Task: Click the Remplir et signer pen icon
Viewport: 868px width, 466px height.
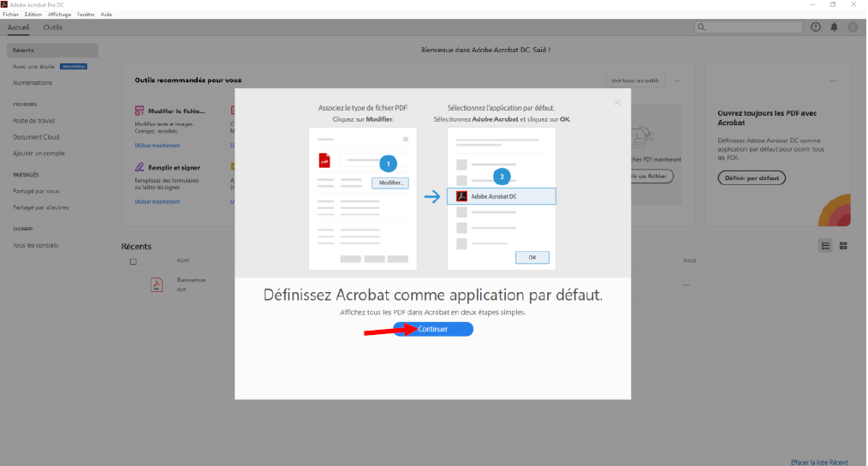Action: pyautogui.click(x=140, y=168)
